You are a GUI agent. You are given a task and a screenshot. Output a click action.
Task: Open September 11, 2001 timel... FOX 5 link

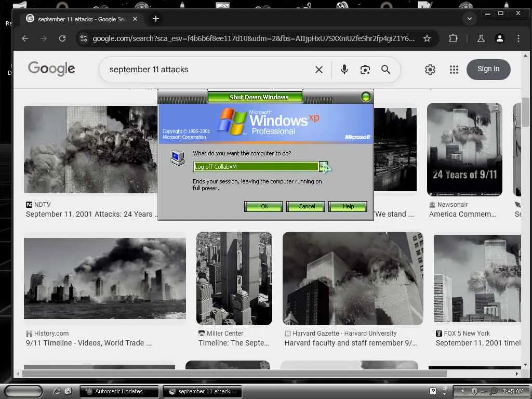click(x=478, y=343)
